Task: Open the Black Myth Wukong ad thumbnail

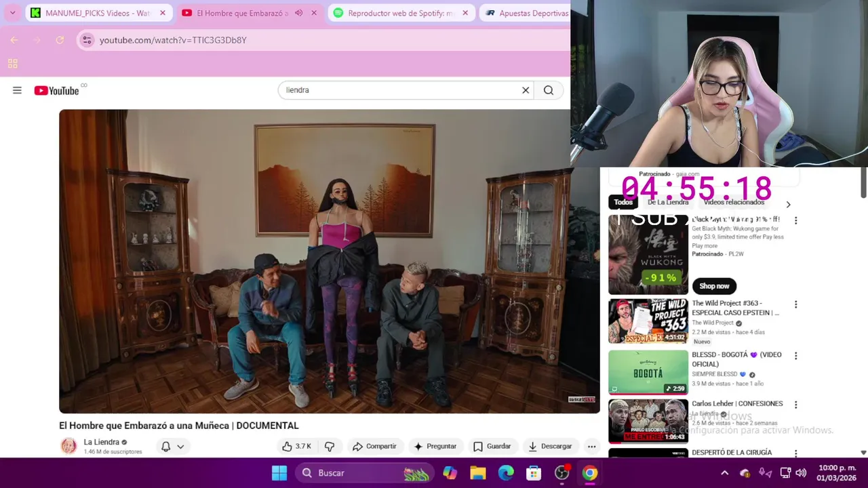Action: click(x=648, y=255)
